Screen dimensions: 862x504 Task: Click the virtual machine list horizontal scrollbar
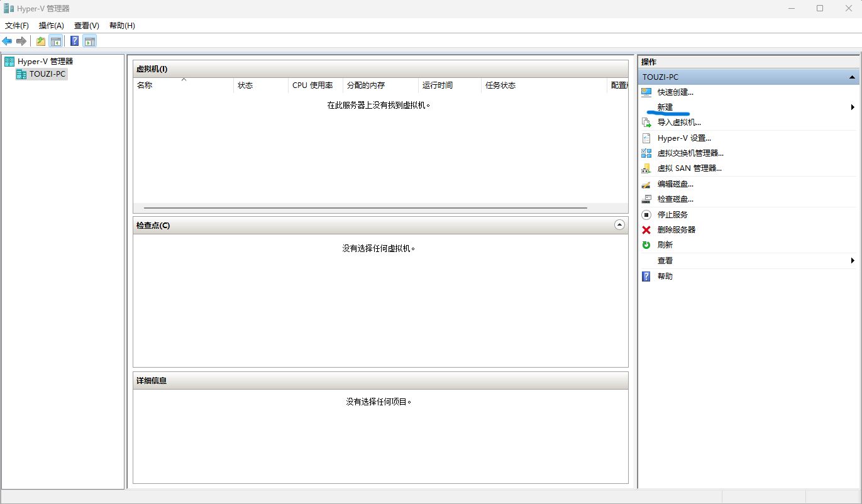point(365,207)
